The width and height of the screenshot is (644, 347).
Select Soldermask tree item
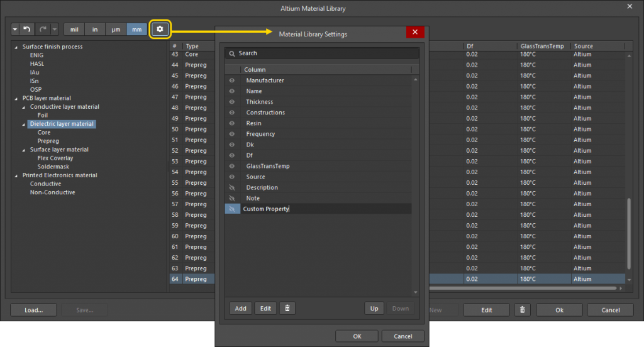pyautogui.click(x=53, y=167)
